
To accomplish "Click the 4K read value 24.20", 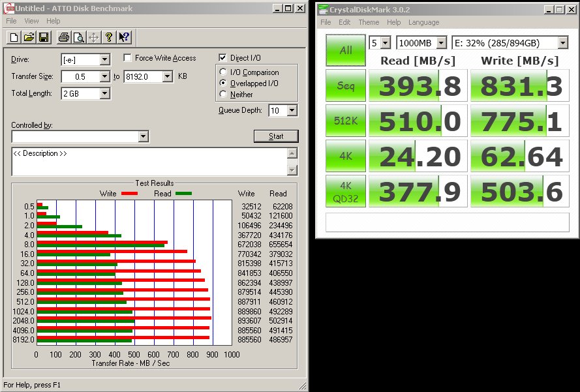I will 418,156.
